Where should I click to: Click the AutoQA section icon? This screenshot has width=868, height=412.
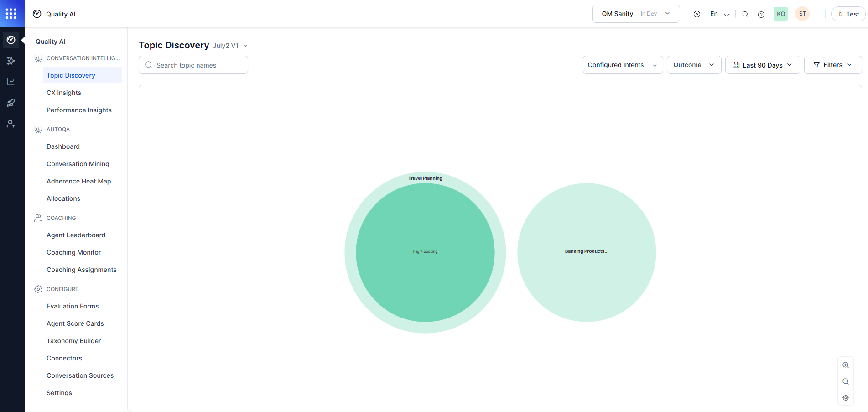(38, 130)
